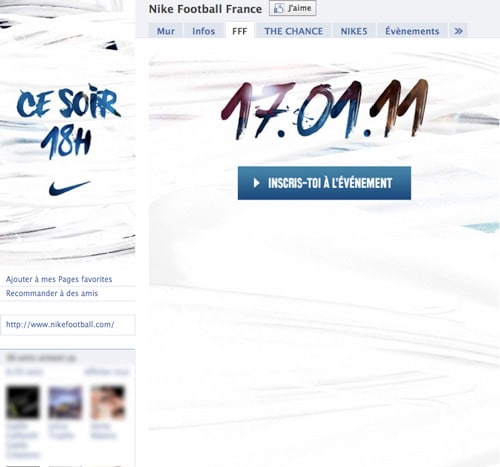Open the third friend profile thumbnail

[108, 402]
